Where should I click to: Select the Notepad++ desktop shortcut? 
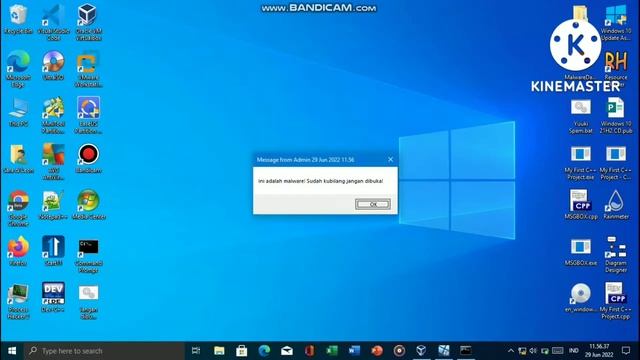click(x=53, y=205)
